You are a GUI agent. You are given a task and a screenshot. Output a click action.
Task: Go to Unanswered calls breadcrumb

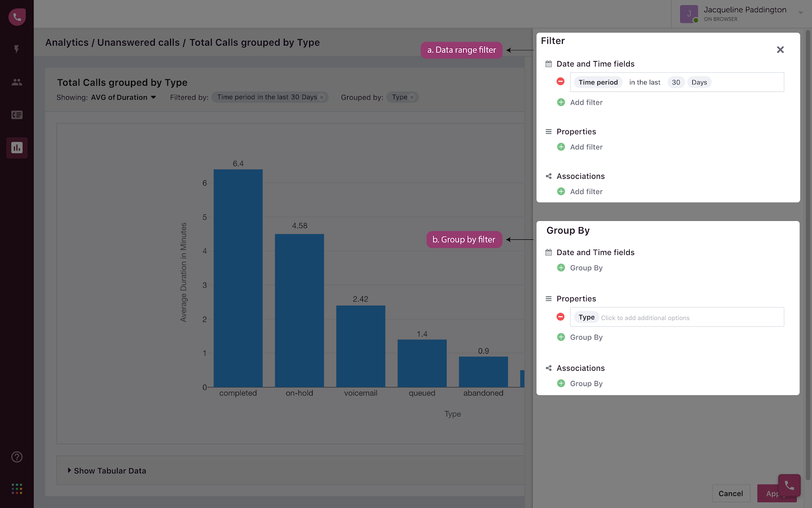(139, 43)
